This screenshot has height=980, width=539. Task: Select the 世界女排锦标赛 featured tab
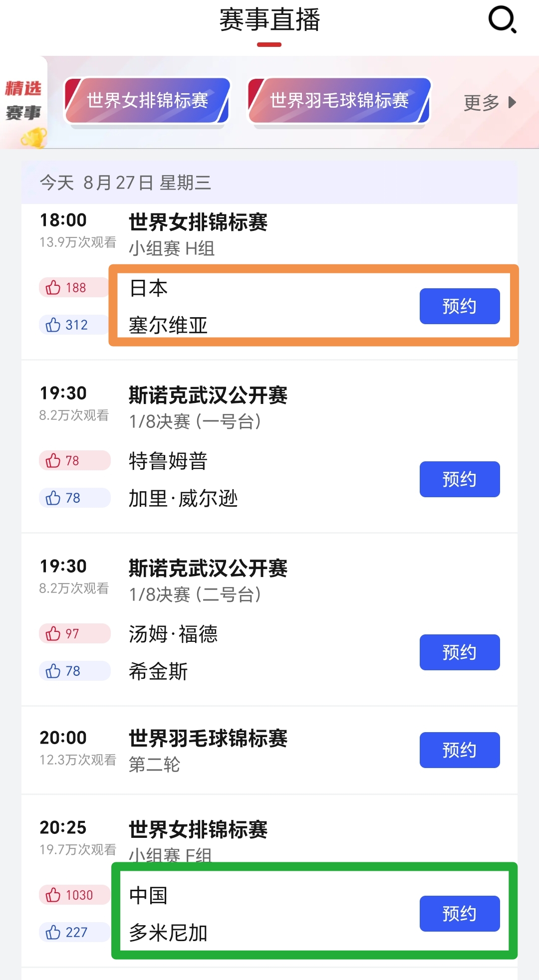pyautogui.click(x=147, y=101)
